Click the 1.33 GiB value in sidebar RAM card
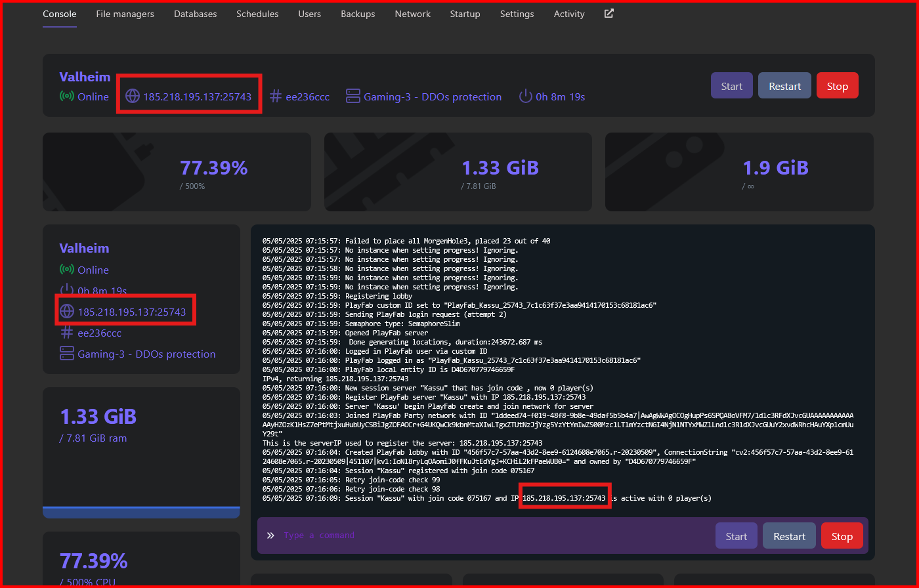919x588 pixels. click(98, 416)
